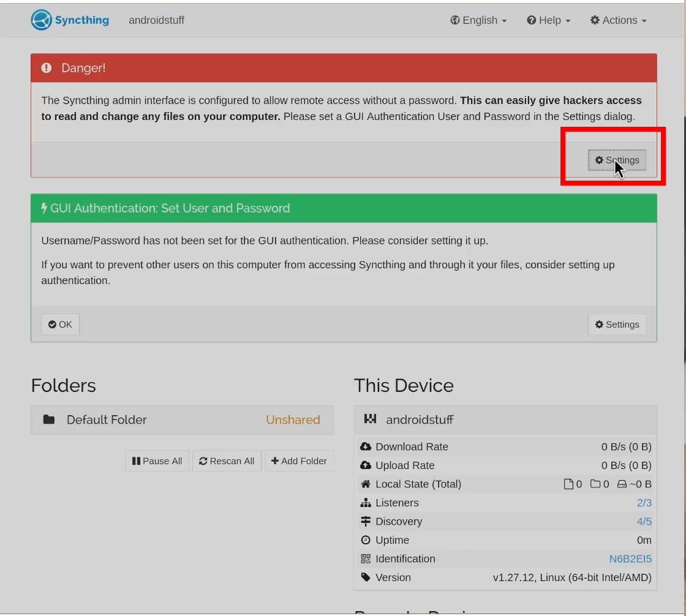
Task: Click the Download Rate cloud icon
Action: point(366,446)
